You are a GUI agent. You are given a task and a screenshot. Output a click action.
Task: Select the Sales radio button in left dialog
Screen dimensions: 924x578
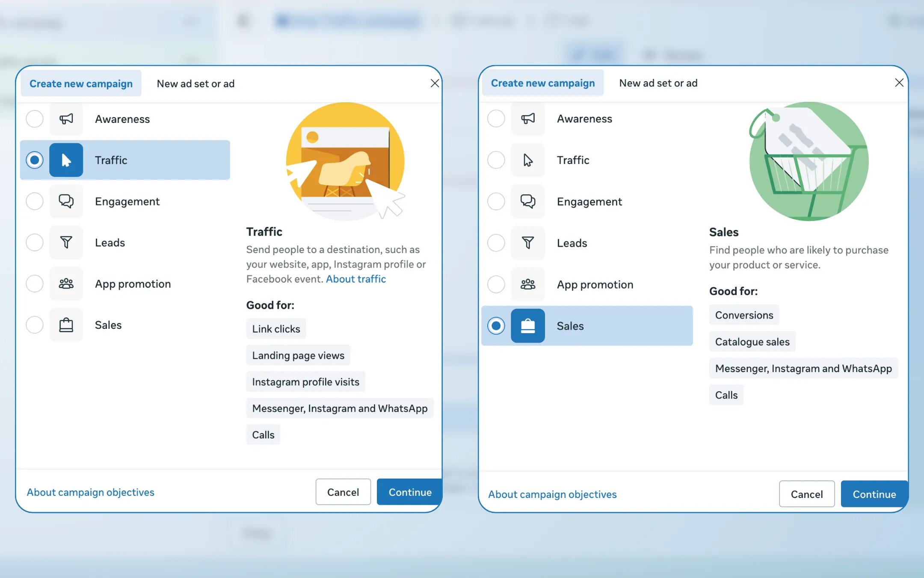35,325
